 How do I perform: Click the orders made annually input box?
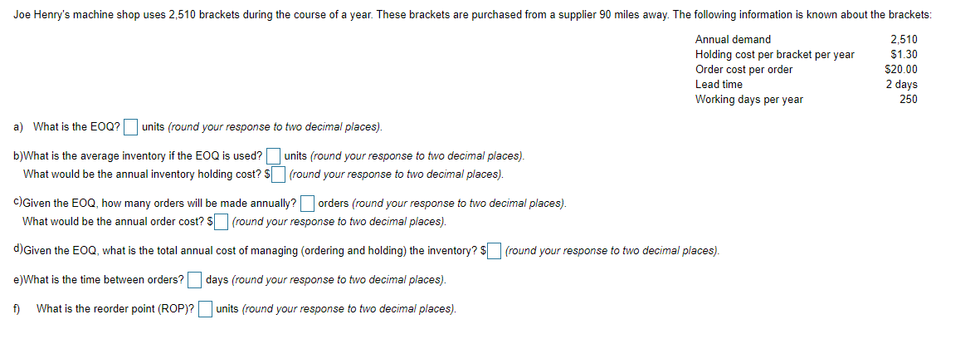(x=308, y=203)
